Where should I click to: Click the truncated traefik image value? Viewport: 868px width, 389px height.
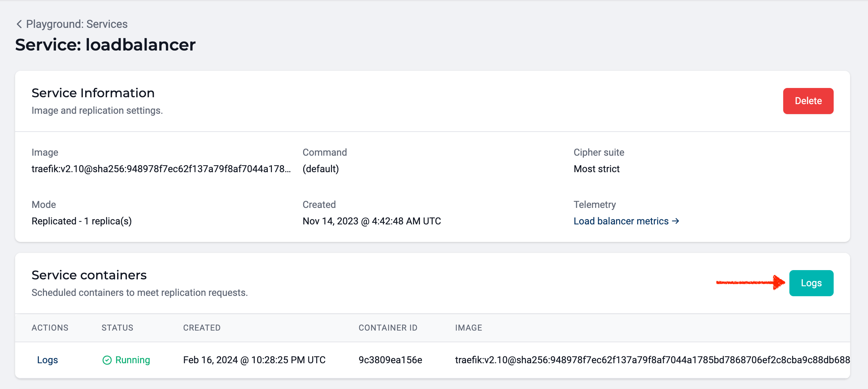point(161,169)
